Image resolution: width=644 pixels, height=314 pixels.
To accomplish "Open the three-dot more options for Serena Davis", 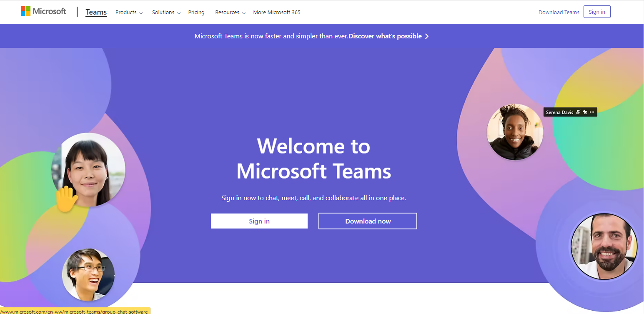I will [592, 112].
